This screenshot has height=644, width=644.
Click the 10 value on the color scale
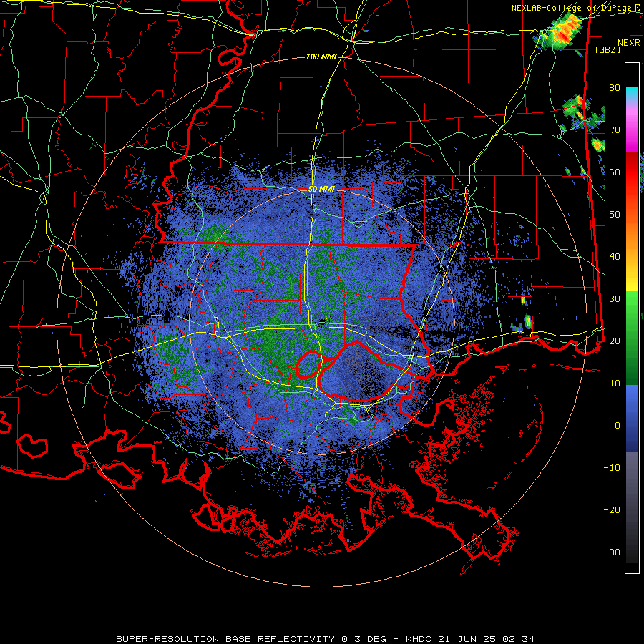[x=615, y=384]
